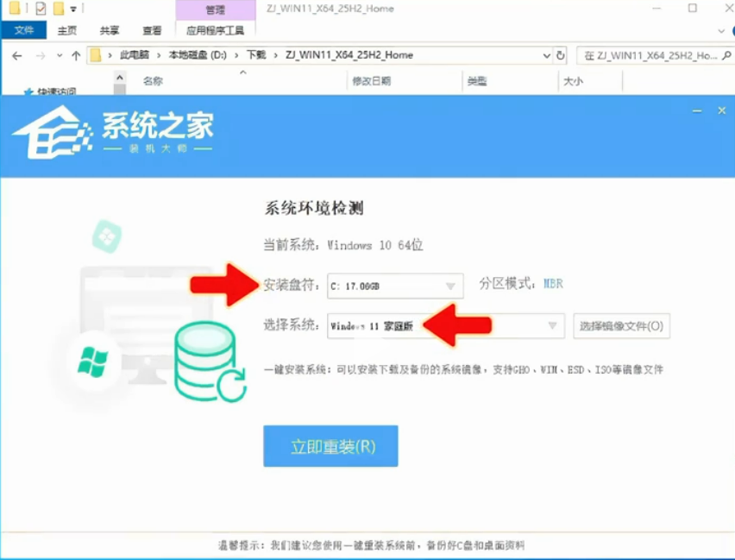Image resolution: width=735 pixels, height=560 pixels.
Task: Open recent locations dropdown arrow
Action: pos(60,55)
